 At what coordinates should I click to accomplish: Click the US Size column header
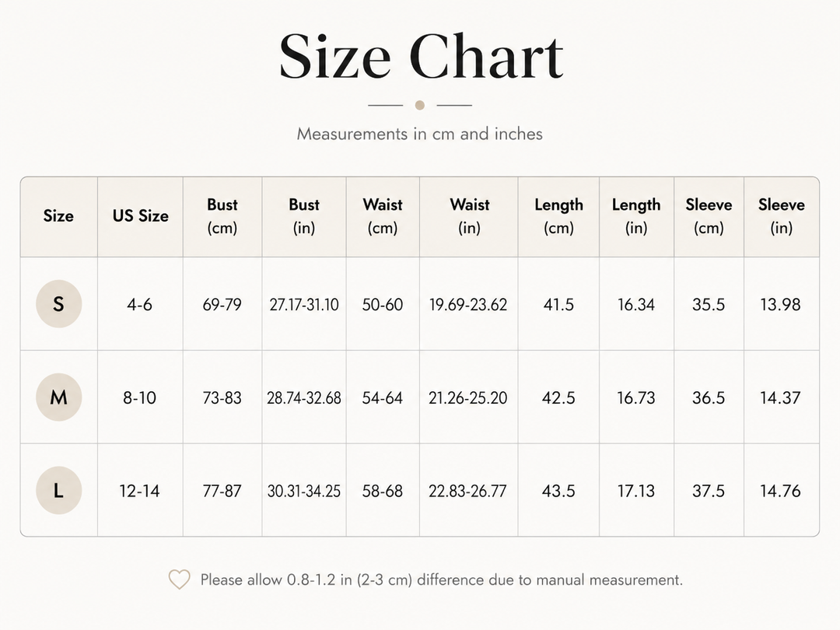140,216
